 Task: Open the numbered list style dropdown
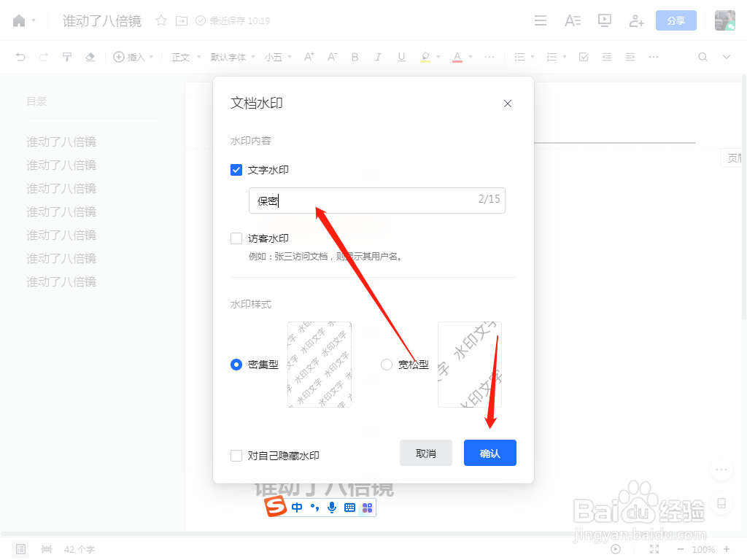pyautogui.click(x=565, y=57)
